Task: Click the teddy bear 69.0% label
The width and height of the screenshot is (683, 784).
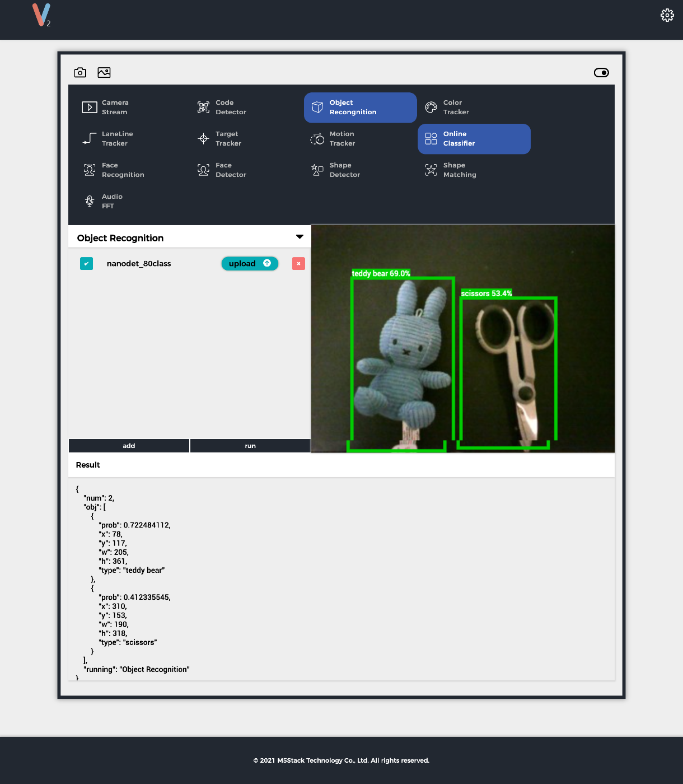Action: (x=381, y=273)
